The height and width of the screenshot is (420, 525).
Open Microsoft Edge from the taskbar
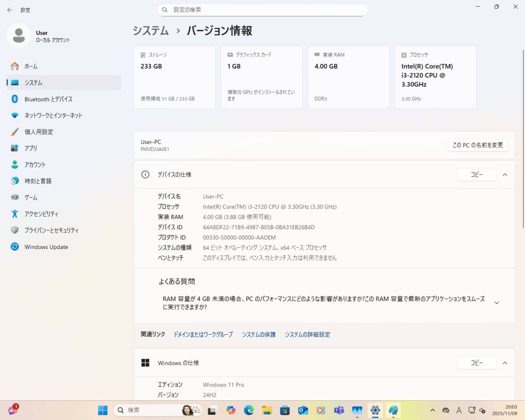(x=249, y=409)
